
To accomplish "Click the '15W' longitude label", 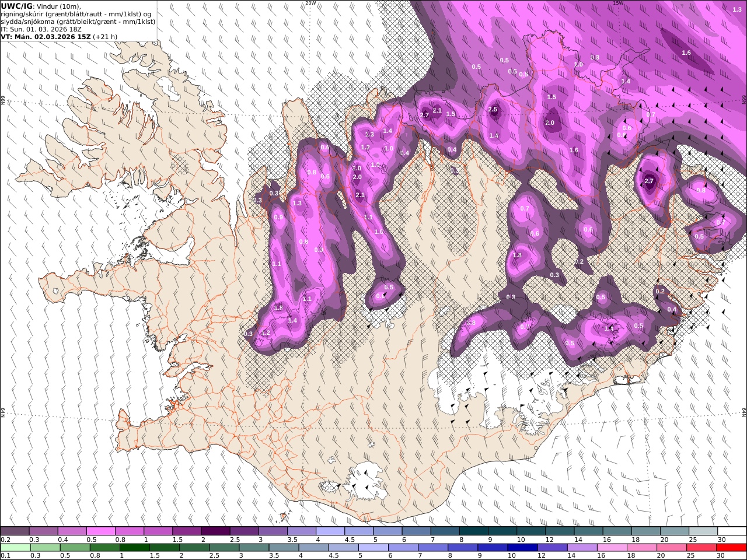I will click(x=618, y=3).
